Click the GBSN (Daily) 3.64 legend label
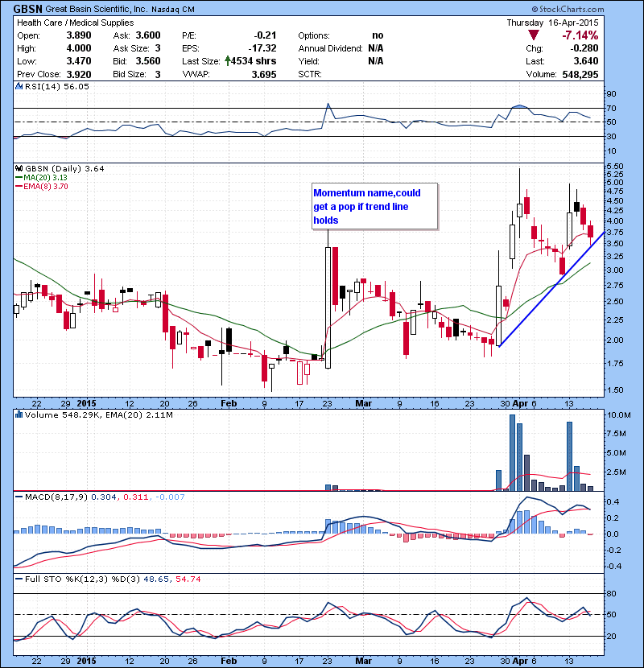The image size is (644, 668). (x=64, y=169)
